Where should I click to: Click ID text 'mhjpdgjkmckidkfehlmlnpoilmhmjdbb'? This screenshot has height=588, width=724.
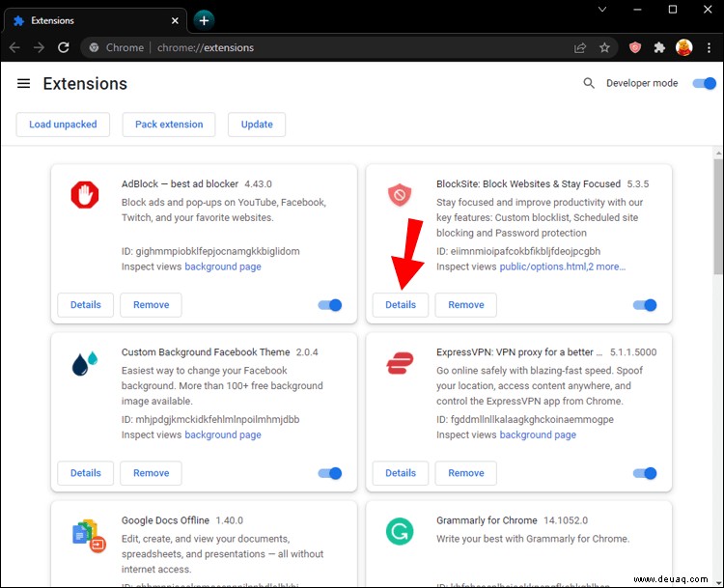pyautogui.click(x=217, y=419)
